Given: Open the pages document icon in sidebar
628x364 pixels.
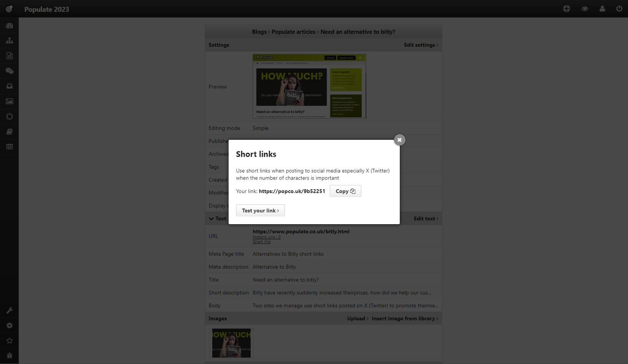Looking at the screenshot, I should tap(10, 56).
